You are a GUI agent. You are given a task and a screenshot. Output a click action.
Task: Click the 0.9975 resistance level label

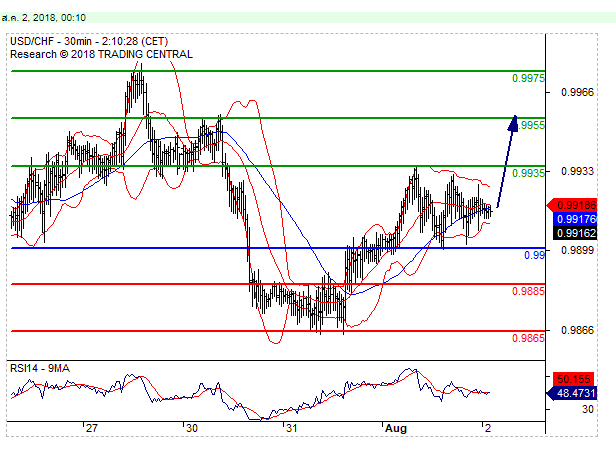click(x=528, y=78)
